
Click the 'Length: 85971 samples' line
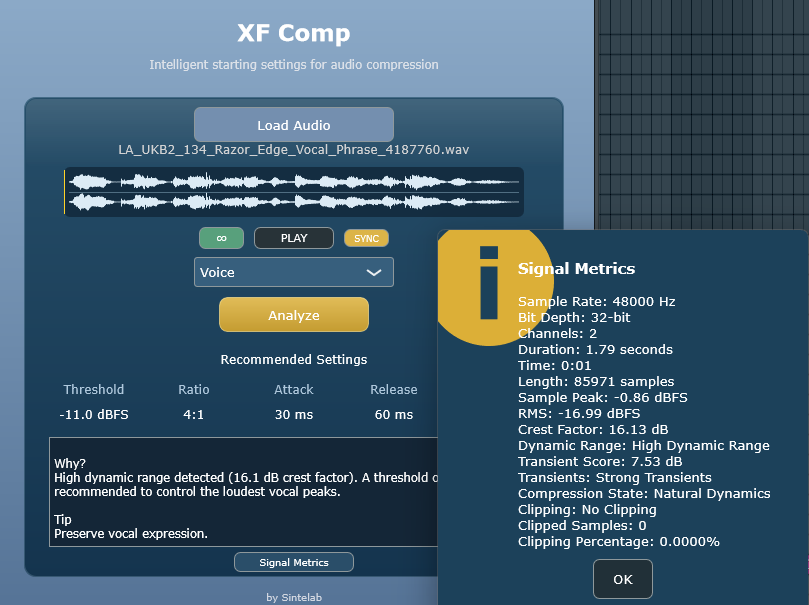coord(596,382)
